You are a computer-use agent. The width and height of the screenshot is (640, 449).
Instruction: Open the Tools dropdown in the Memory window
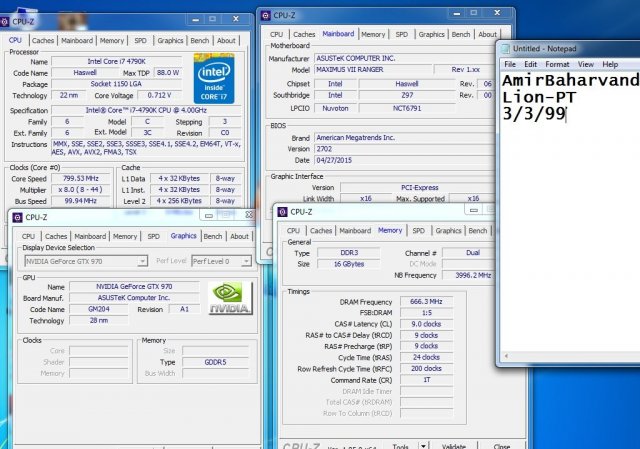click(x=405, y=446)
